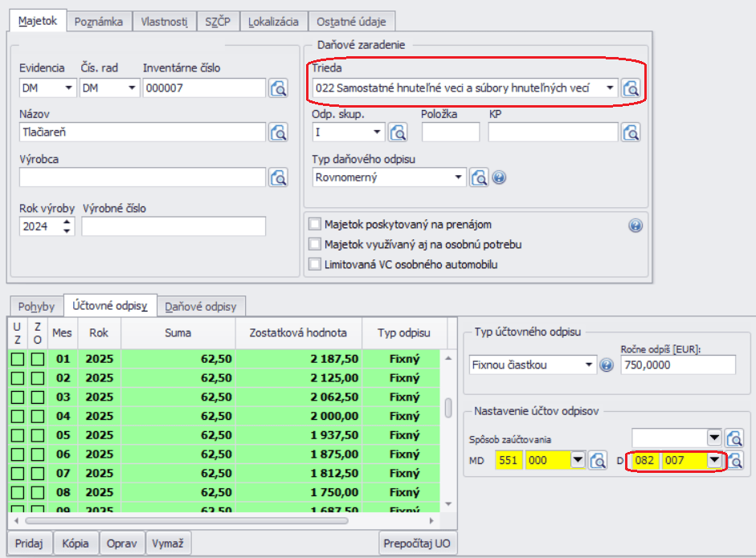Enable Majetok poskytovaný na prenájom checkbox
Image resolution: width=756 pixels, height=558 pixels.
click(x=315, y=225)
